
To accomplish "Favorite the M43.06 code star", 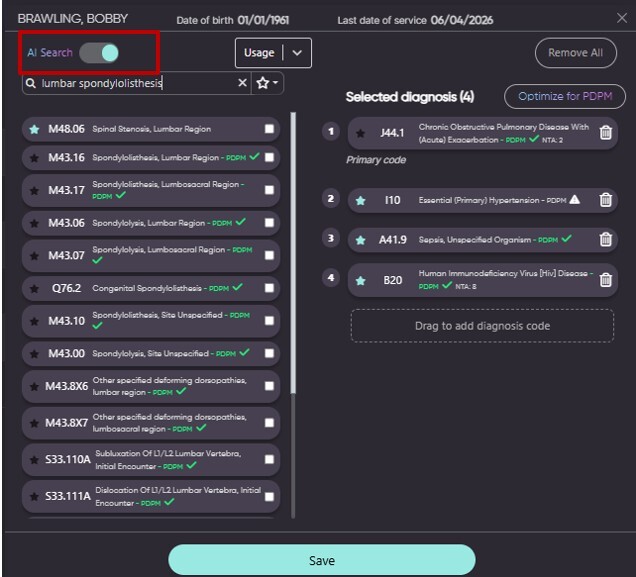I will (x=34, y=223).
